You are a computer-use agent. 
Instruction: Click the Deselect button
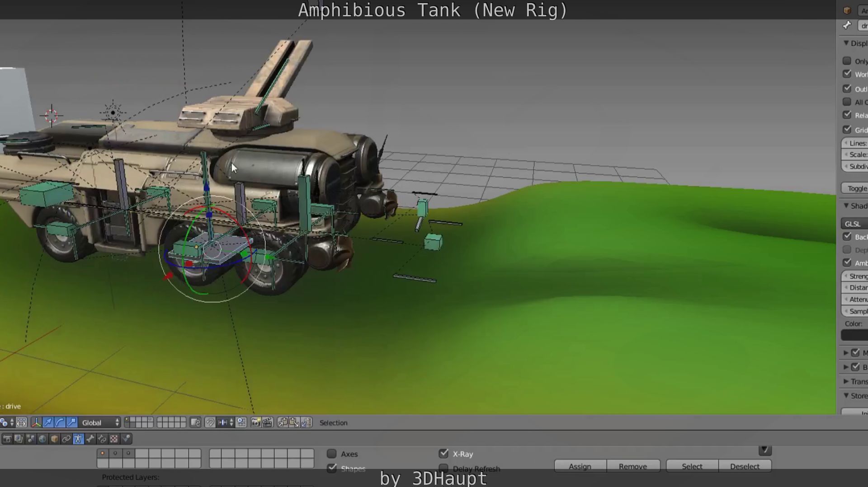click(745, 466)
